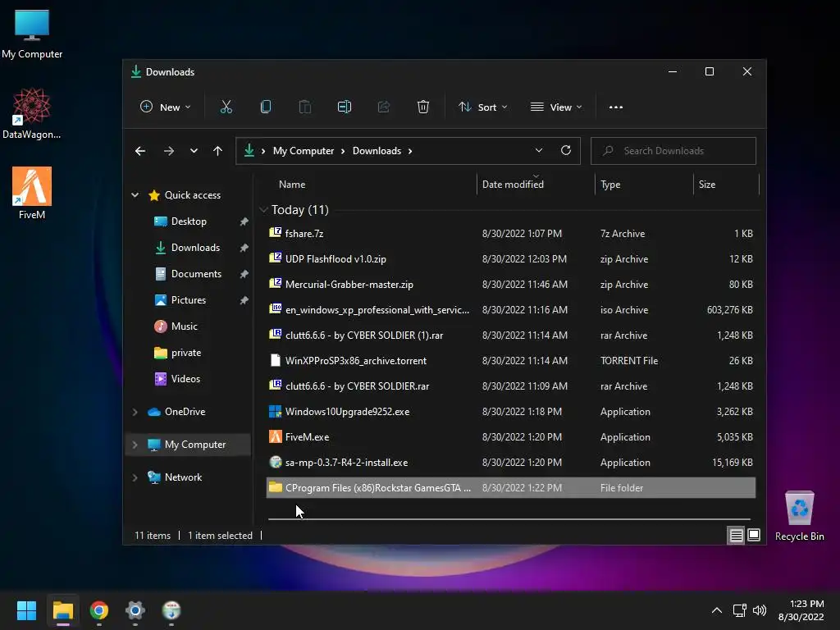Expand the My Computer tree node
The height and width of the screenshot is (630, 840).
point(135,445)
